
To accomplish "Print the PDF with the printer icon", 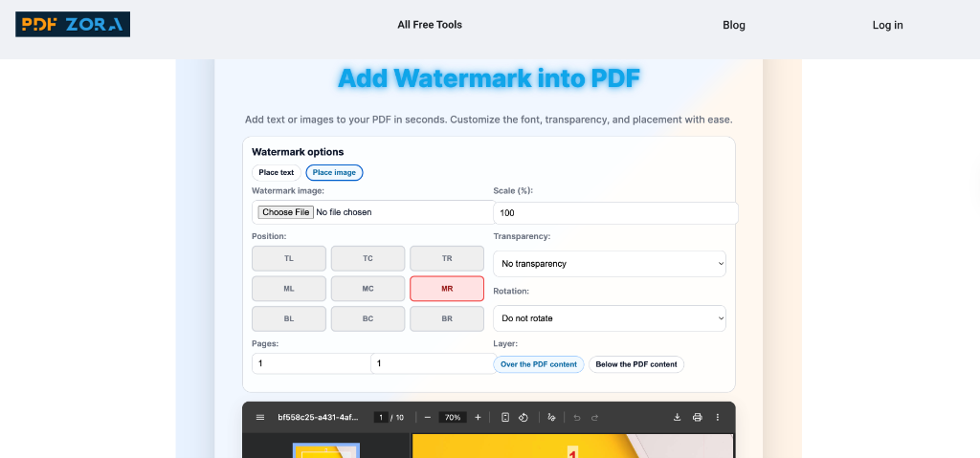I will pos(698,418).
